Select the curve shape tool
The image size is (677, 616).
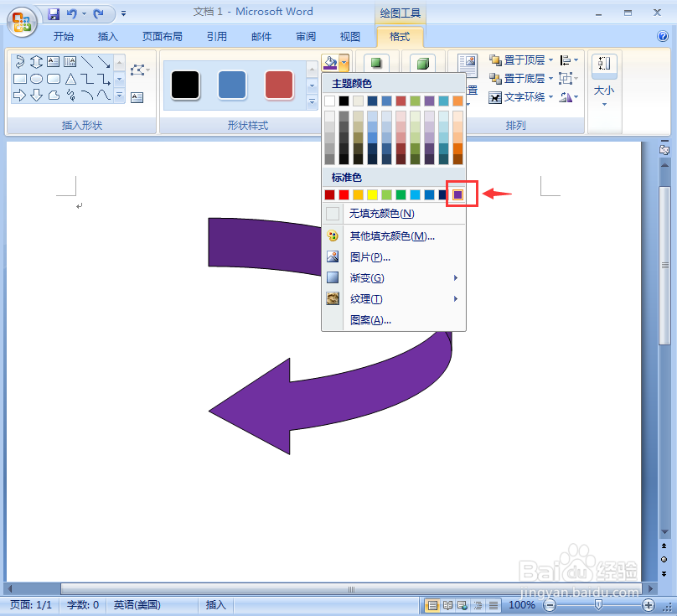coord(104,95)
